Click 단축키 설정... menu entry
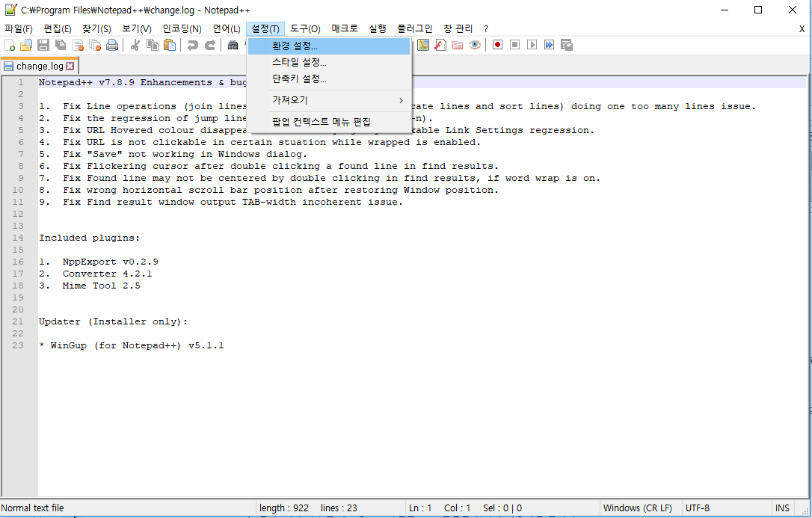 (299, 79)
